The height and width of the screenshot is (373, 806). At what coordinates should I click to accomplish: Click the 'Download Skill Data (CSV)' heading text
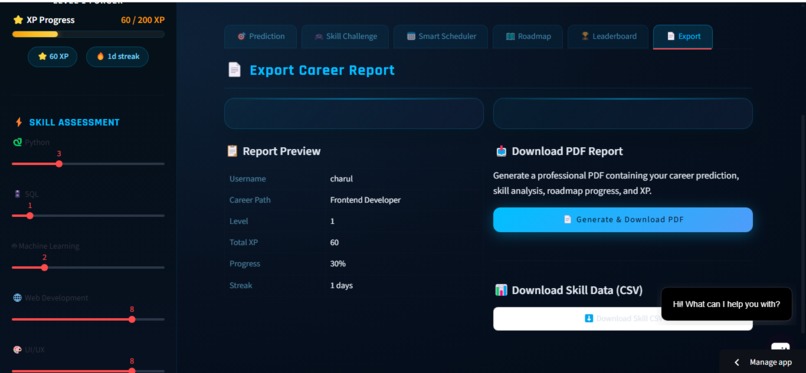pyautogui.click(x=577, y=290)
